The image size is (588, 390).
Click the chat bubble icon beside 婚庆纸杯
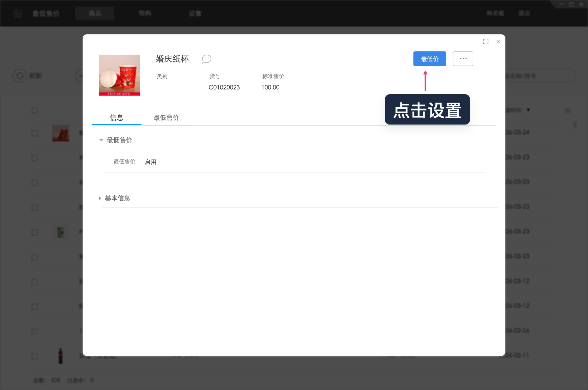coord(206,59)
